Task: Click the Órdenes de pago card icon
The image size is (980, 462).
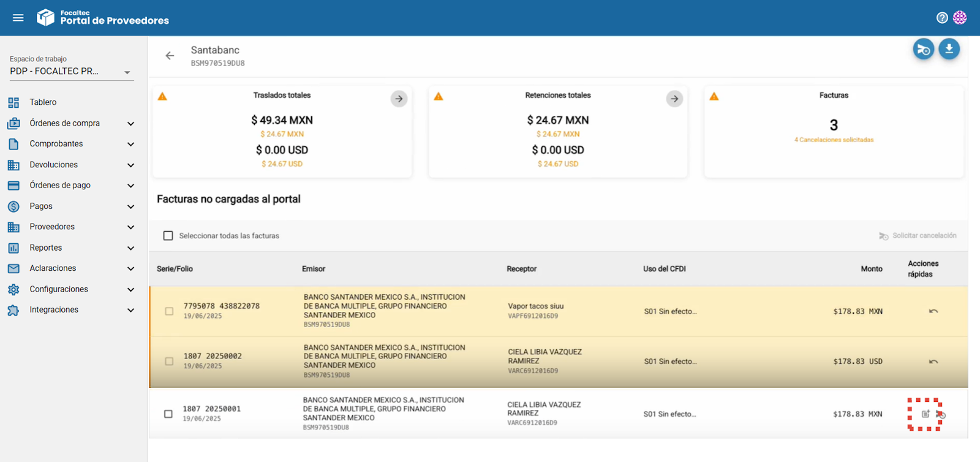Action: point(13,186)
